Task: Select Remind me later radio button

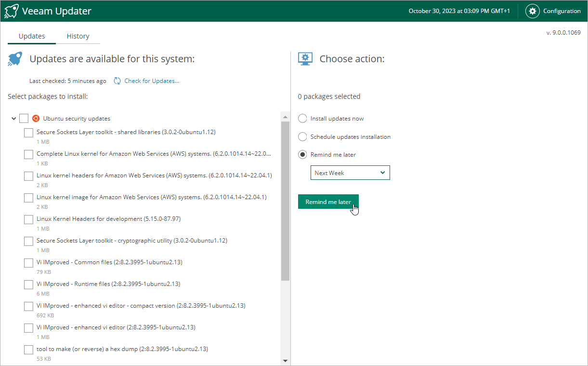Action: pyautogui.click(x=302, y=155)
